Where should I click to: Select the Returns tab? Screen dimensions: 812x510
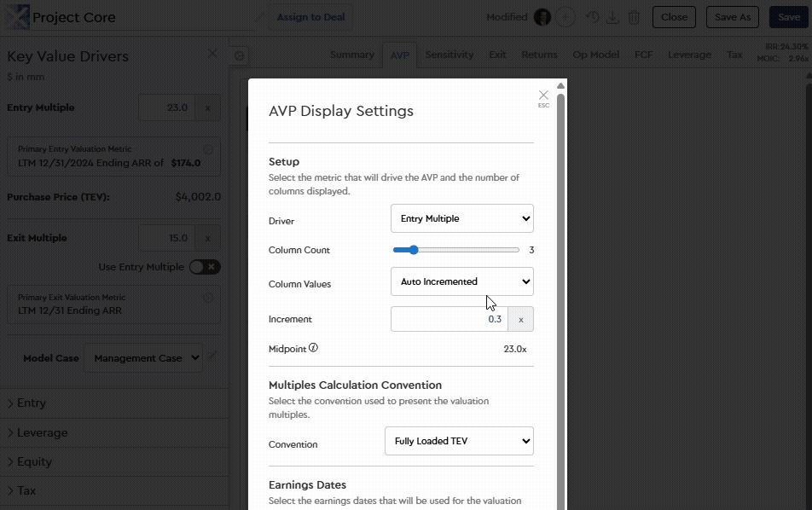coord(539,55)
